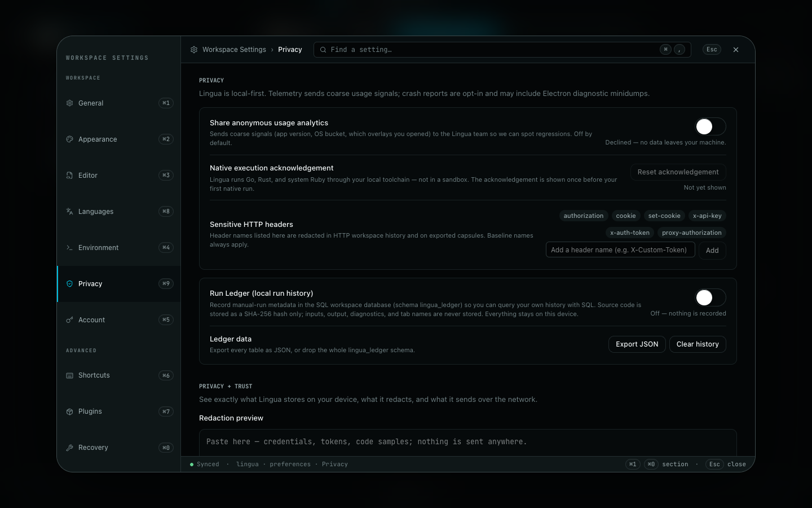
Task: Toggle Share anonymous usage analytics switch
Action: click(710, 126)
